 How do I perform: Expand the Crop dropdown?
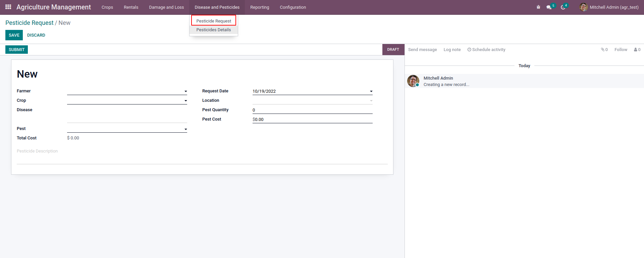pos(185,101)
